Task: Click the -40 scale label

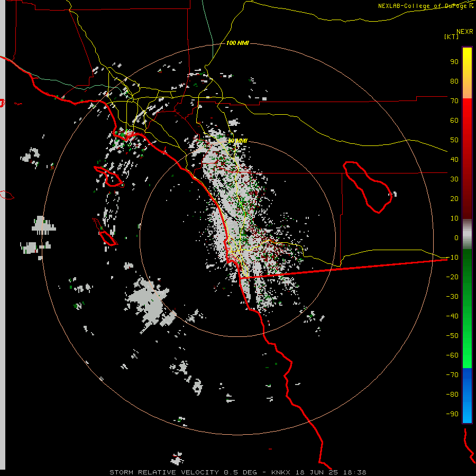Action: point(452,316)
